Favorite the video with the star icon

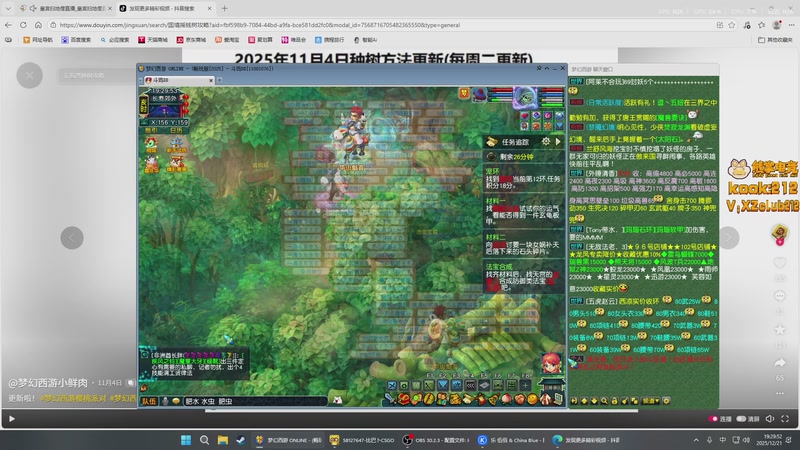[780, 330]
